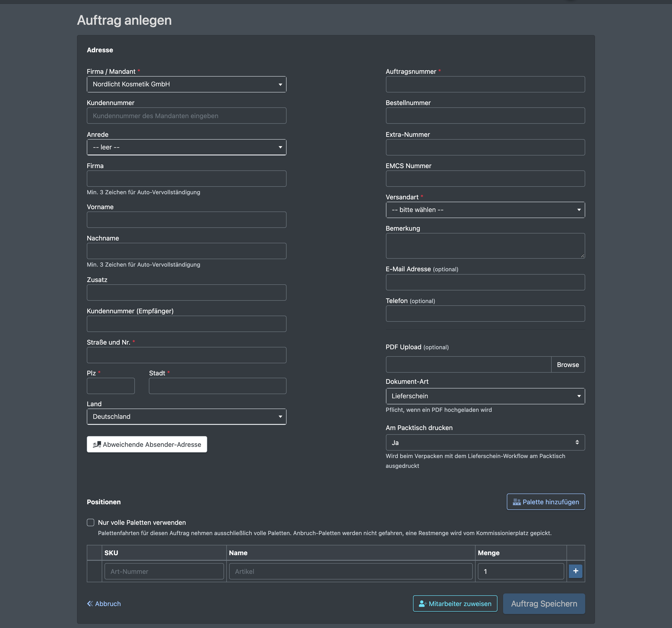Viewport: 672px width, 628px height.
Task: Focus the Stadt input field
Action: 218,386
